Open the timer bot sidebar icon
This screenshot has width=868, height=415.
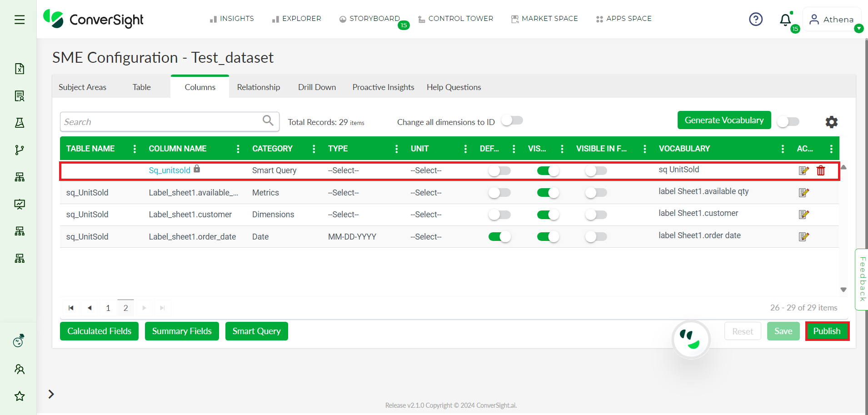(x=19, y=340)
